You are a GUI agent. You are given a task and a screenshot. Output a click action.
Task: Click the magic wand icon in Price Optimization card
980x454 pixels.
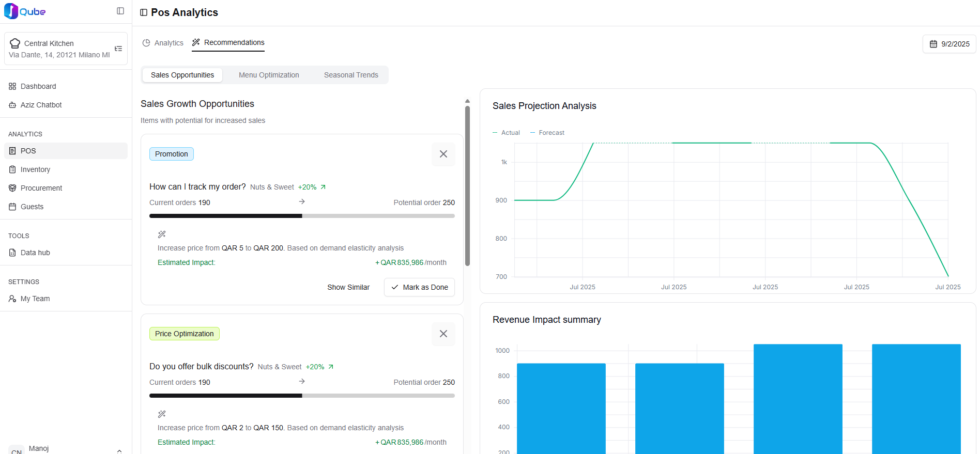coord(162,414)
